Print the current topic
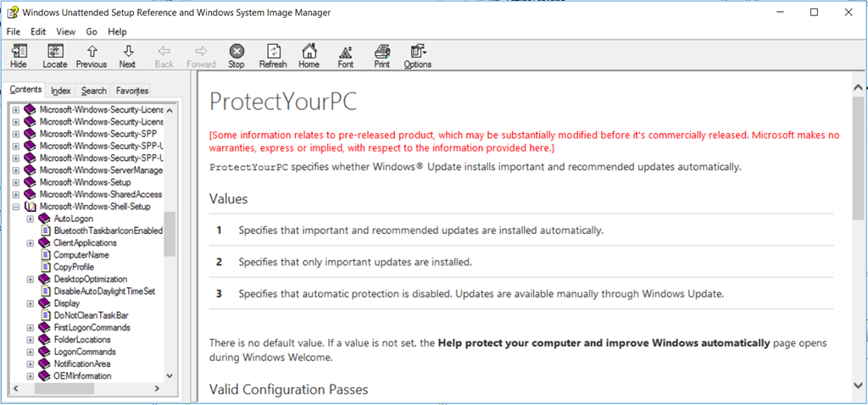868x405 pixels. point(382,56)
